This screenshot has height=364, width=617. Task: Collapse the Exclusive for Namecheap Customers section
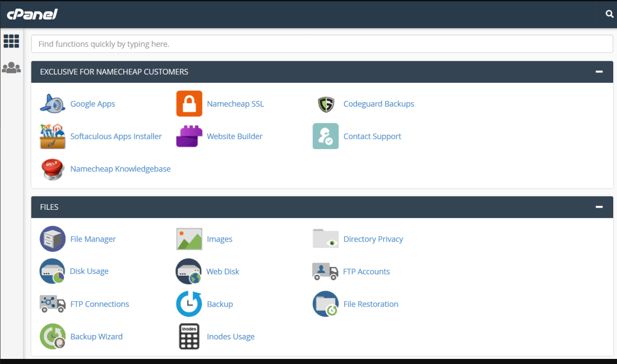599,72
